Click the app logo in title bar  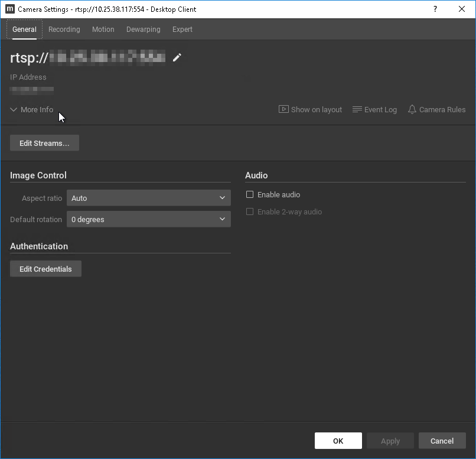9,9
